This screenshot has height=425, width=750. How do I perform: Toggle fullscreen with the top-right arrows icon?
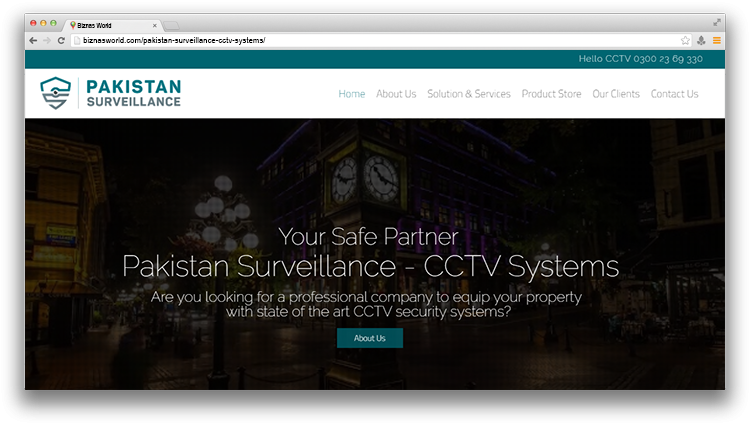[717, 22]
